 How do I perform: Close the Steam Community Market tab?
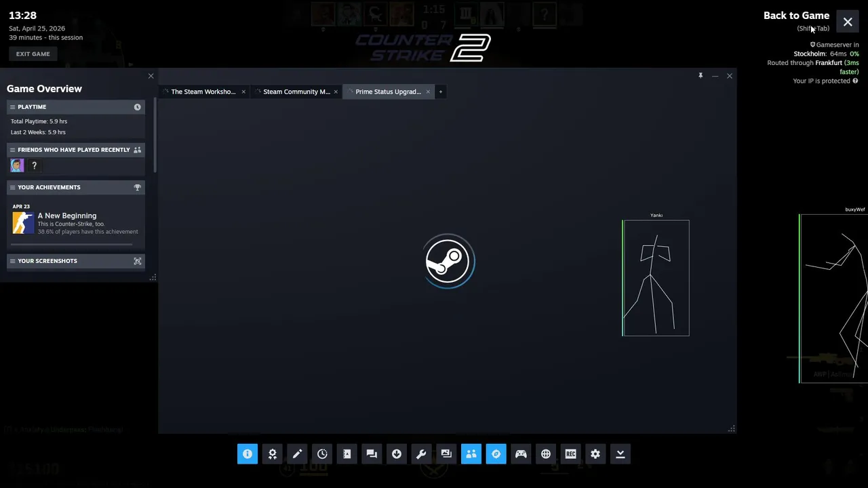336,91
